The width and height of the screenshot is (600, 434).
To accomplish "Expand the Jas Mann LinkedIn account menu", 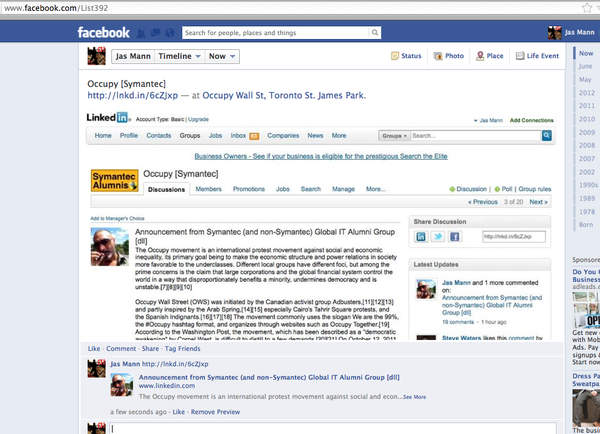I will [x=488, y=120].
